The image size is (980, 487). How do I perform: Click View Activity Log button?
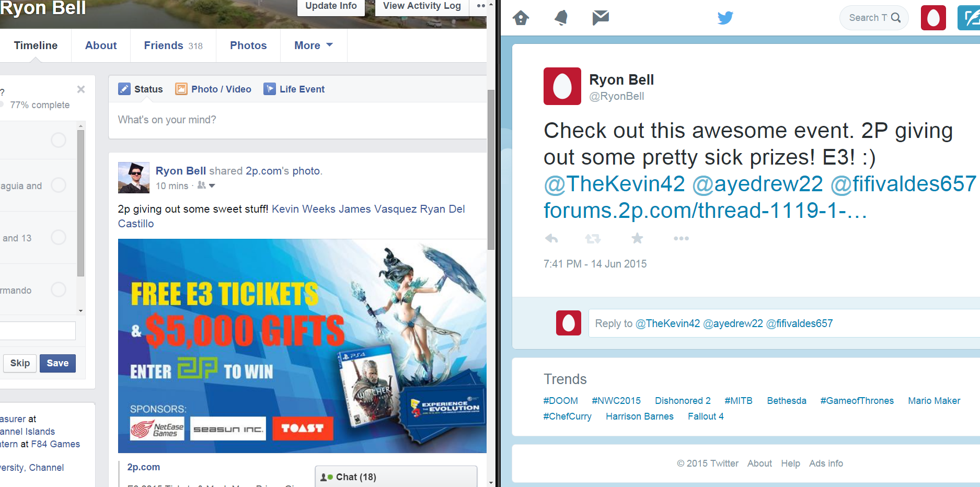[x=422, y=6]
